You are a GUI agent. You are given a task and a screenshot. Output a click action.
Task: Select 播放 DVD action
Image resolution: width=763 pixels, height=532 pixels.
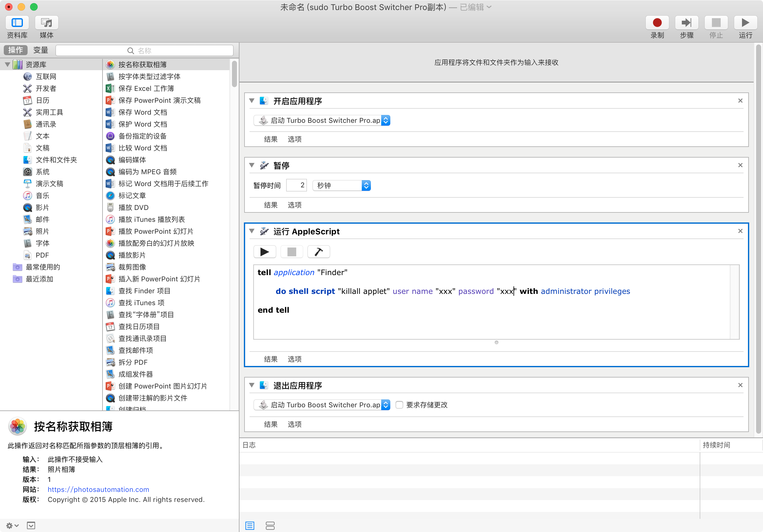point(167,208)
